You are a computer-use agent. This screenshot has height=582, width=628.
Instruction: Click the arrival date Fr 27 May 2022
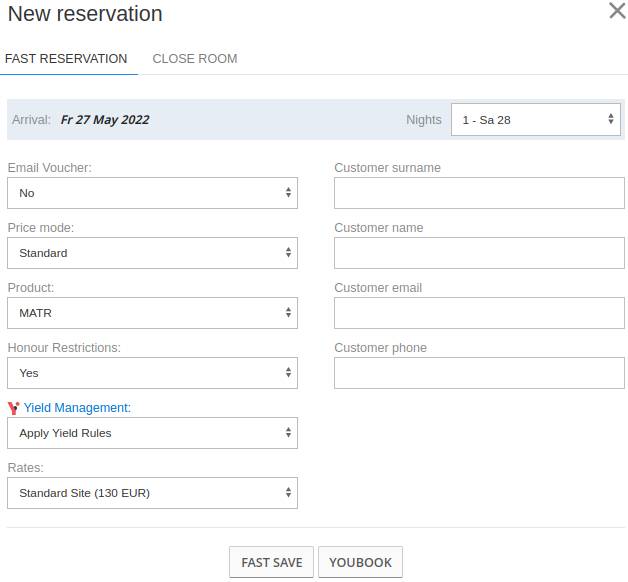105,120
